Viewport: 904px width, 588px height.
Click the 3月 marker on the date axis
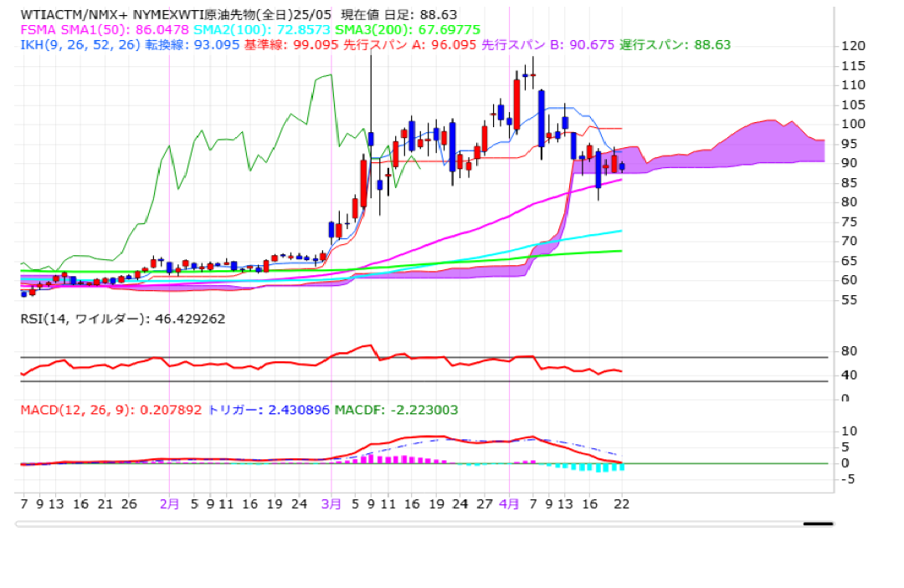(332, 504)
